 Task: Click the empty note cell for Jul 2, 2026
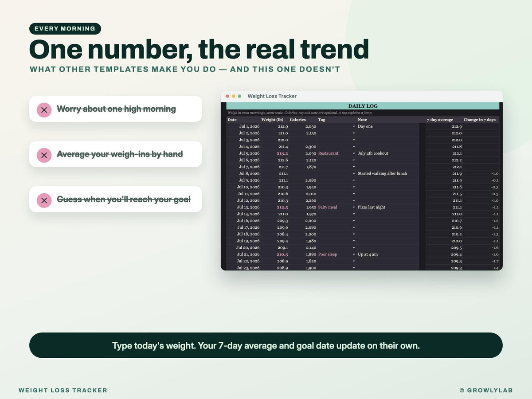tap(388, 133)
